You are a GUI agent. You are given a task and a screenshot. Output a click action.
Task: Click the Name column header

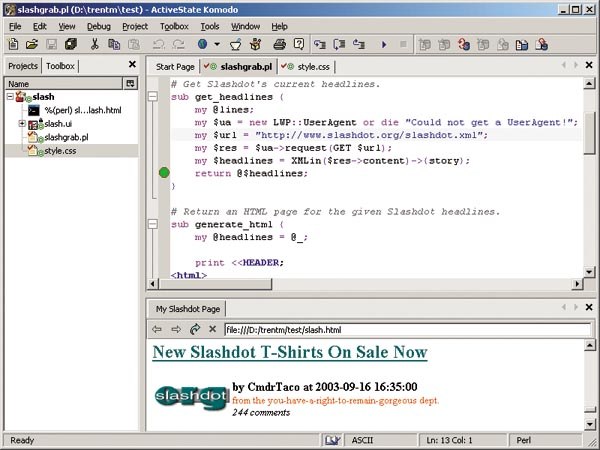[x=64, y=83]
